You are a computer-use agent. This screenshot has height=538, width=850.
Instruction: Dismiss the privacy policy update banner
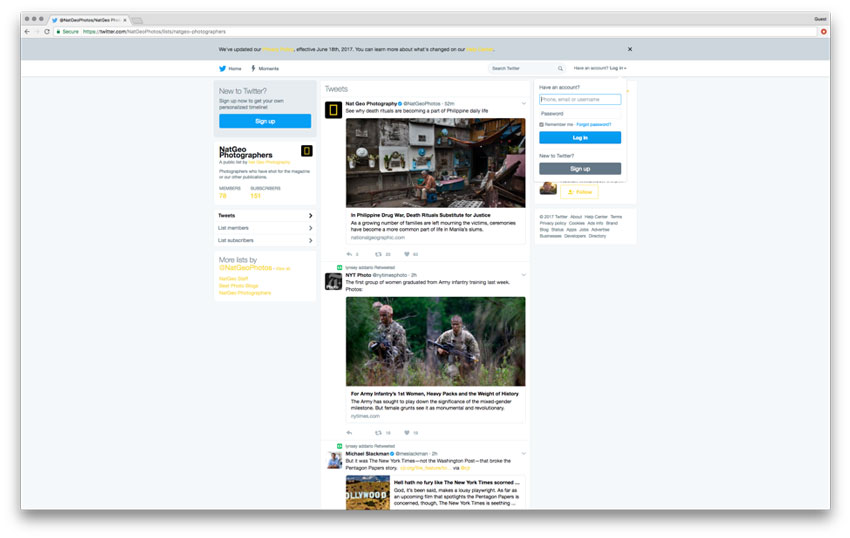(629, 49)
